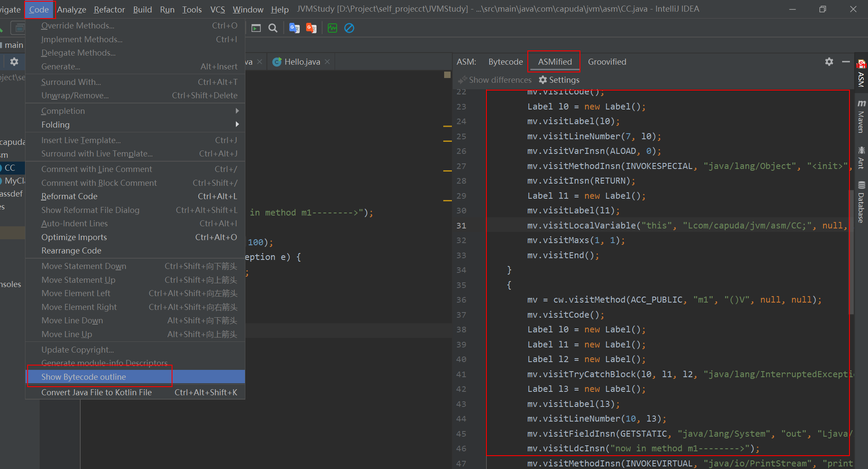This screenshot has width=868, height=469.
Task: Choose Show Bytecode outline menu item
Action: pyautogui.click(x=135, y=377)
